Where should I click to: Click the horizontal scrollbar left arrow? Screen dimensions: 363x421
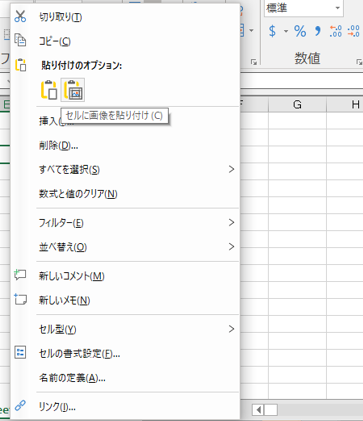(x=258, y=410)
